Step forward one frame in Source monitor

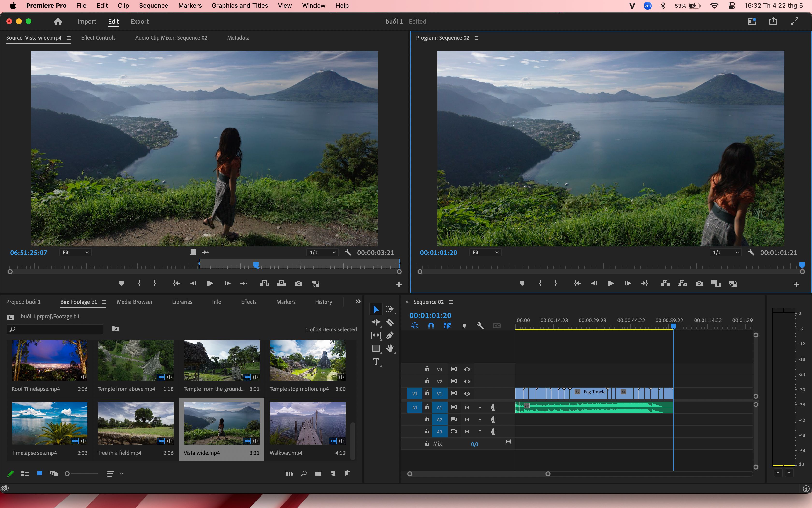click(227, 284)
